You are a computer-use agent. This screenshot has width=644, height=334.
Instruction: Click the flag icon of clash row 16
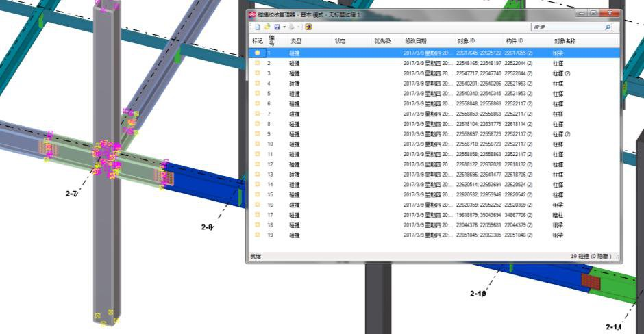pos(257,205)
